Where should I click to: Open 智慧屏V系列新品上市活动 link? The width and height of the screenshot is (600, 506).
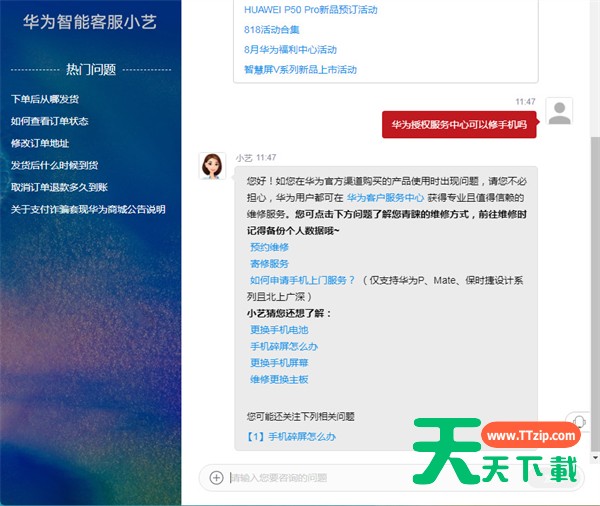[300, 69]
